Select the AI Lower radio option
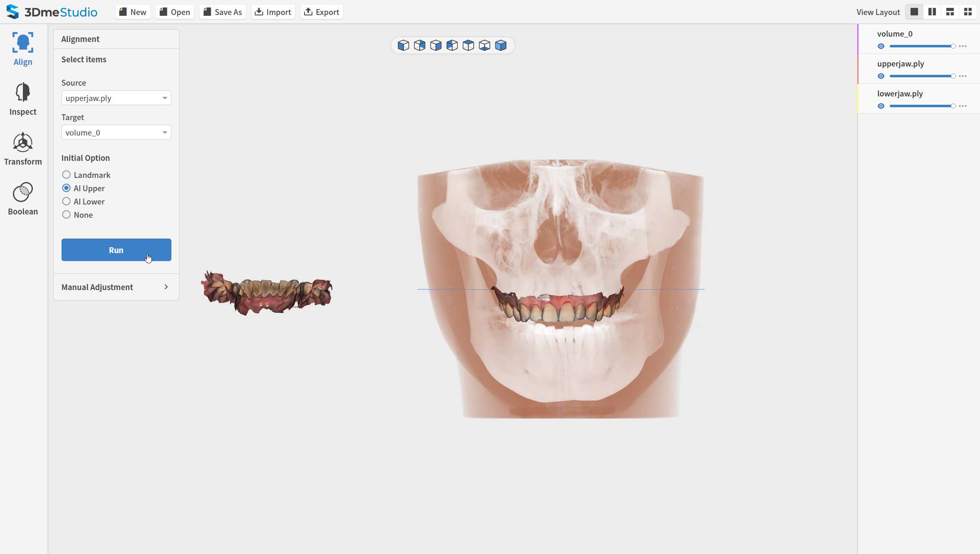 pos(67,202)
